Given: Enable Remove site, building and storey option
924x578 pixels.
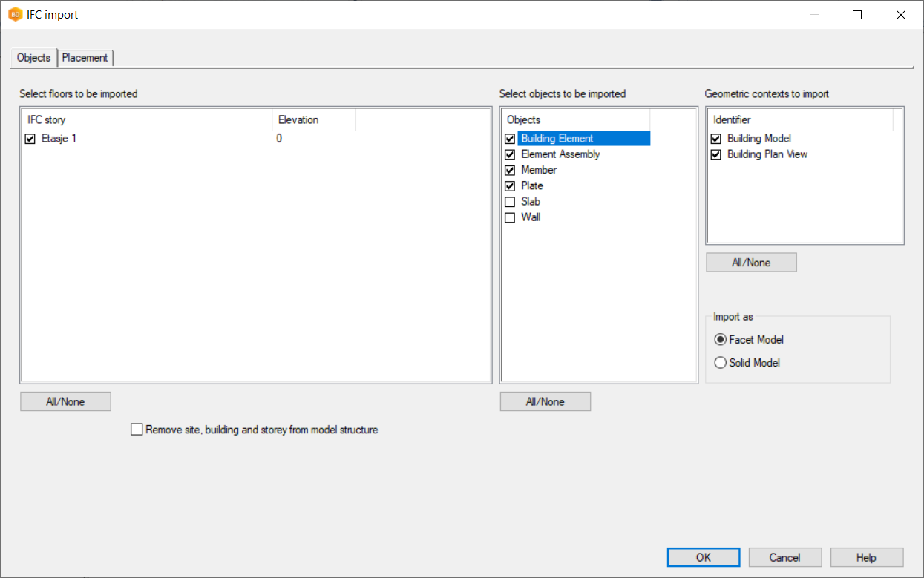Looking at the screenshot, I should (x=137, y=430).
